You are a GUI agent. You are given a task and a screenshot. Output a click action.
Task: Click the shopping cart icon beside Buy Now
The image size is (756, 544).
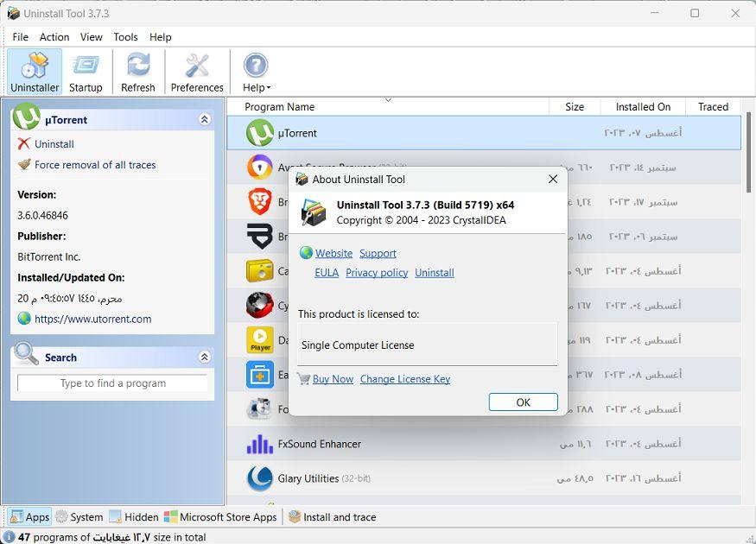(304, 378)
